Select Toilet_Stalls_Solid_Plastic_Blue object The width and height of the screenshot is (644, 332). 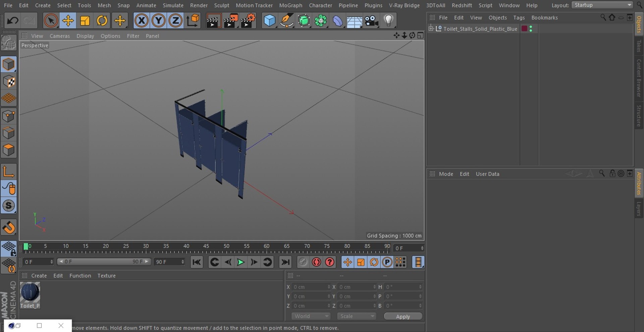(480, 29)
